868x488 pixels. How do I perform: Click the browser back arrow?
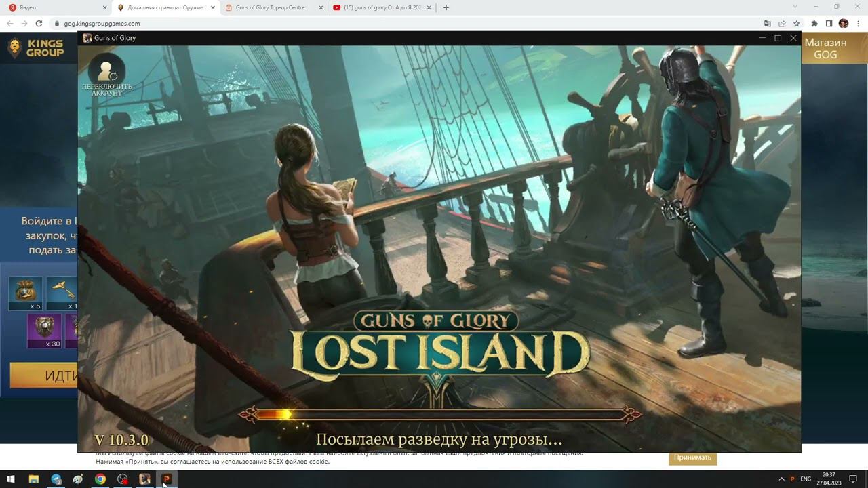tap(9, 23)
